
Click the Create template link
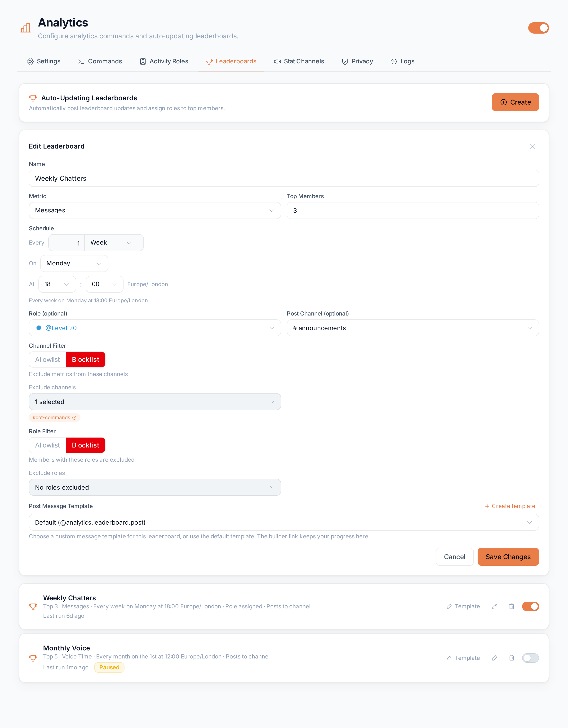point(510,506)
